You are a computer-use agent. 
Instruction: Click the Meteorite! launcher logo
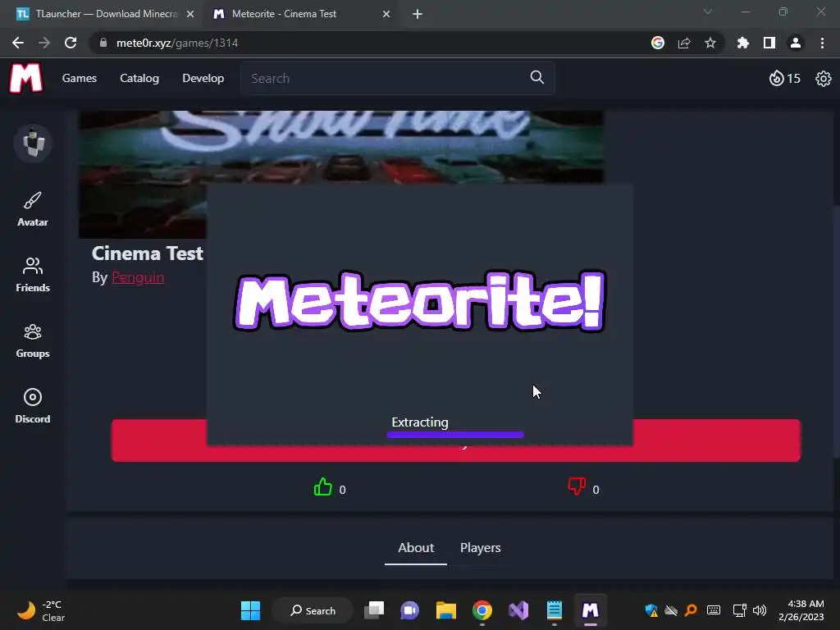coord(420,301)
